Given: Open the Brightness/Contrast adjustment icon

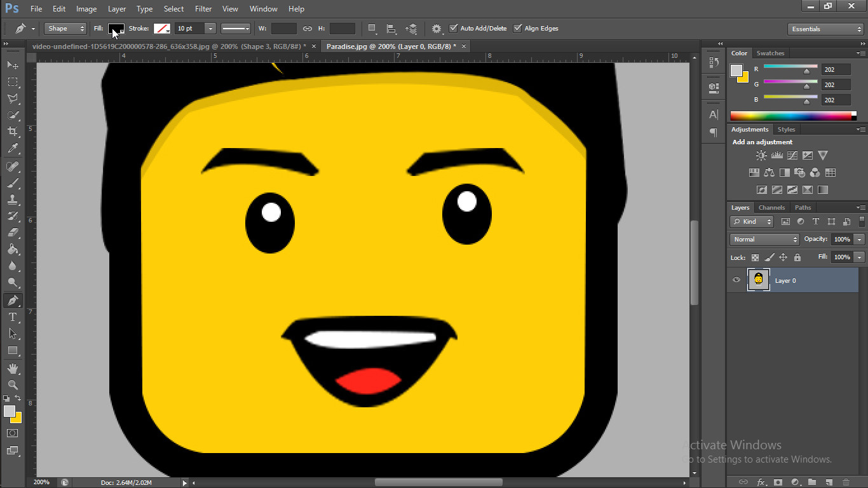Looking at the screenshot, I should coord(761,154).
